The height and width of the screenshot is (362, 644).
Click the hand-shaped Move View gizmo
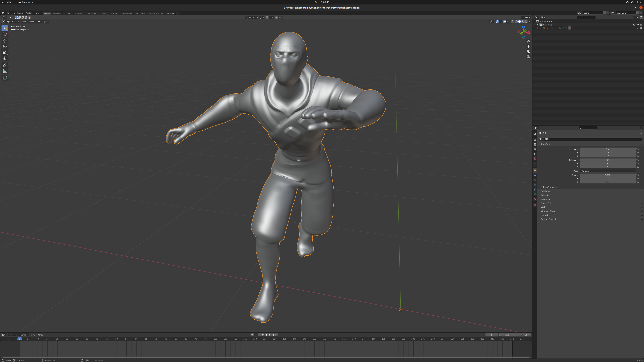pyautogui.click(x=528, y=46)
